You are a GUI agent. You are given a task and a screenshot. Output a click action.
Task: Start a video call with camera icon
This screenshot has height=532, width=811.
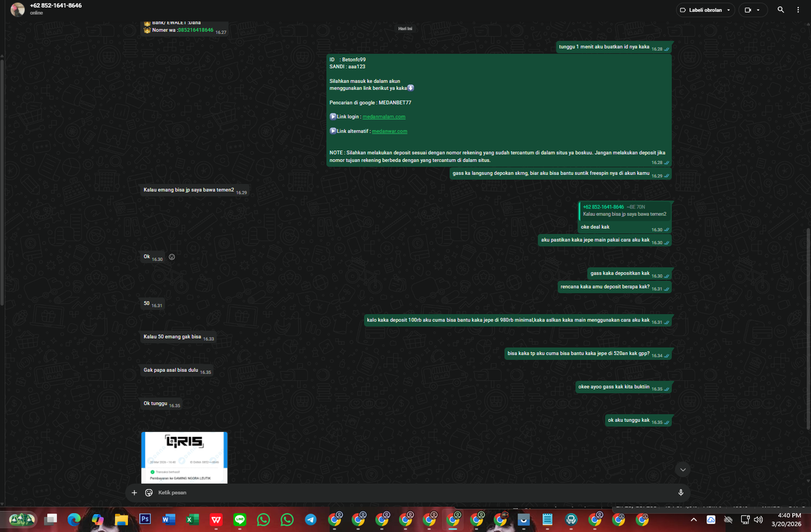pos(748,10)
